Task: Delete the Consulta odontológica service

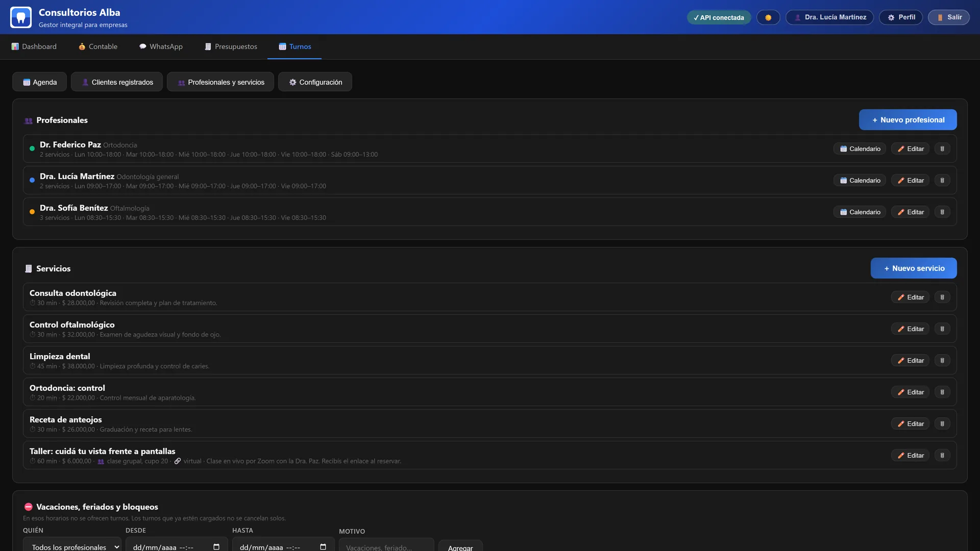Action: coord(942,297)
